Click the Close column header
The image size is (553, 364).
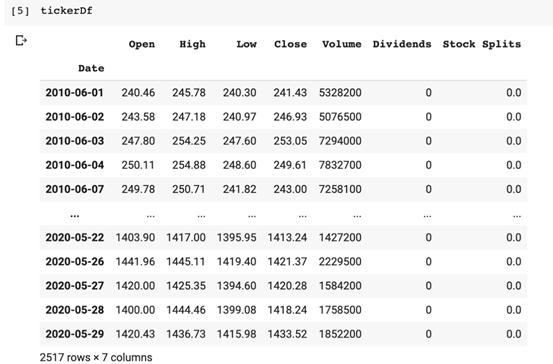[290, 44]
